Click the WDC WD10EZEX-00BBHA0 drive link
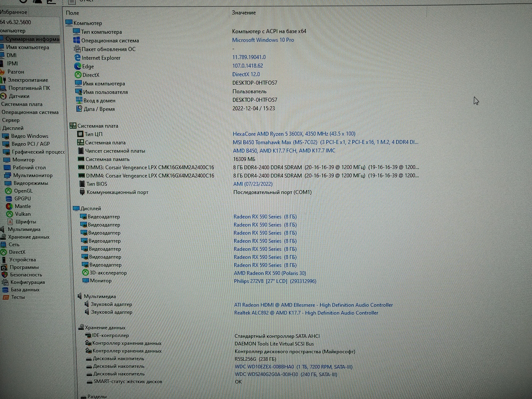The width and height of the screenshot is (532, 399). point(294,367)
